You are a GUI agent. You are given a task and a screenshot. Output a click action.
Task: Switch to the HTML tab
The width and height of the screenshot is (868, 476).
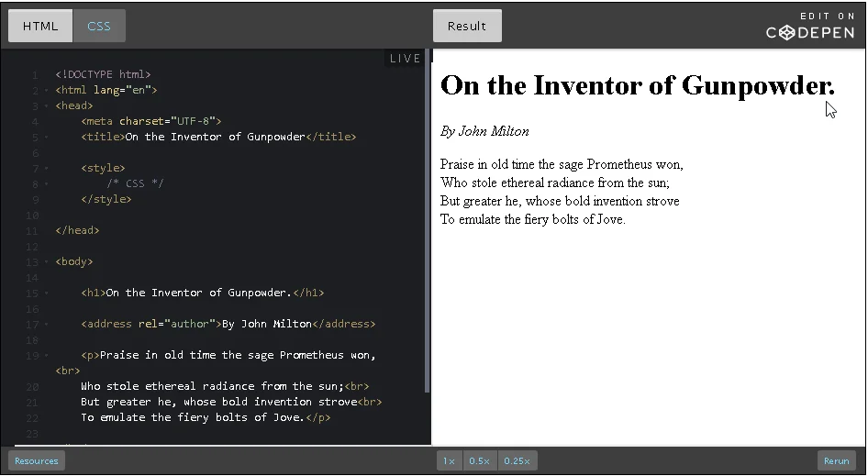(40, 26)
